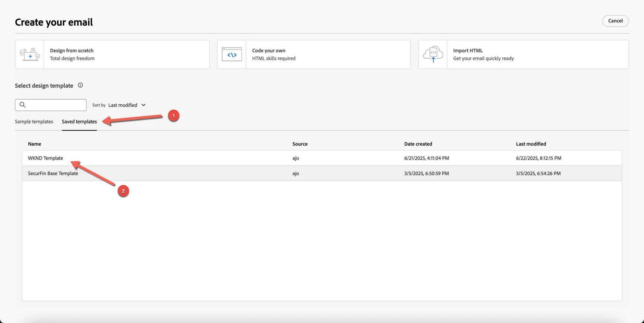Image resolution: width=644 pixels, height=323 pixels.
Task: Choose Design from scratch option label
Action: tap(72, 50)
